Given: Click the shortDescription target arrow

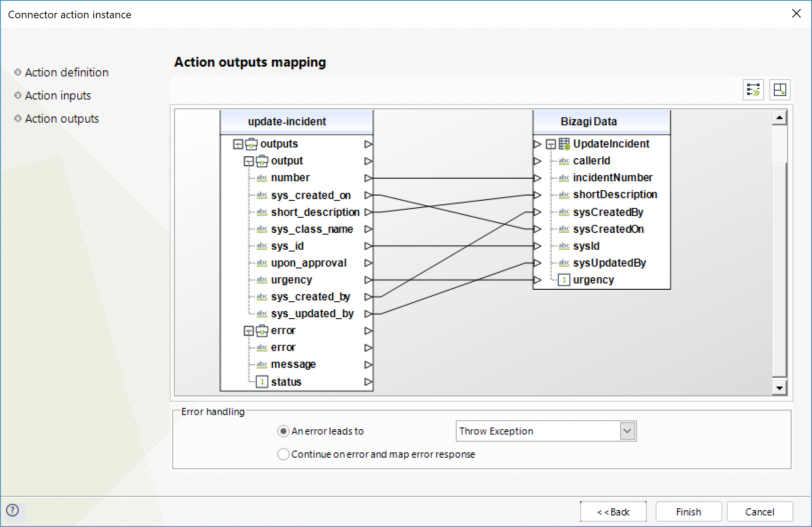Looking at the screenshot, I should [x=537, y=195].
